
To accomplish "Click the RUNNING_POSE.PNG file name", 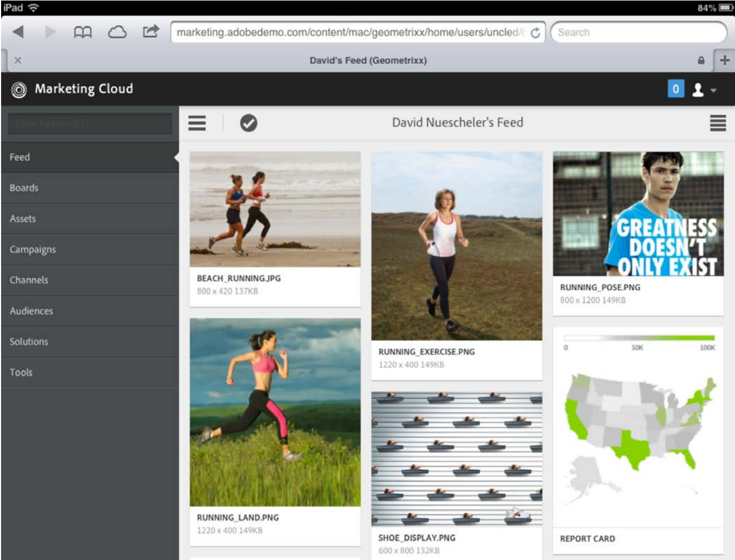I will pos(600,287).
